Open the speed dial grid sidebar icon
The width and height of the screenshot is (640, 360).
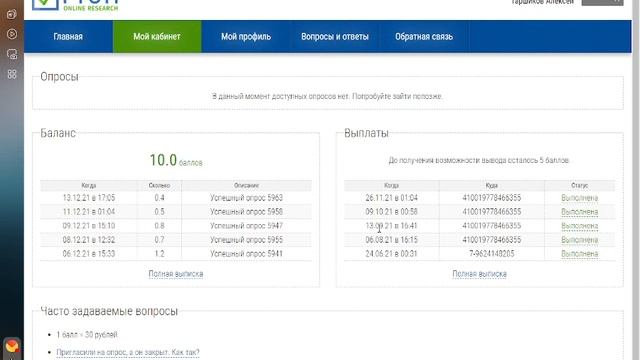[x=12, y=74]
